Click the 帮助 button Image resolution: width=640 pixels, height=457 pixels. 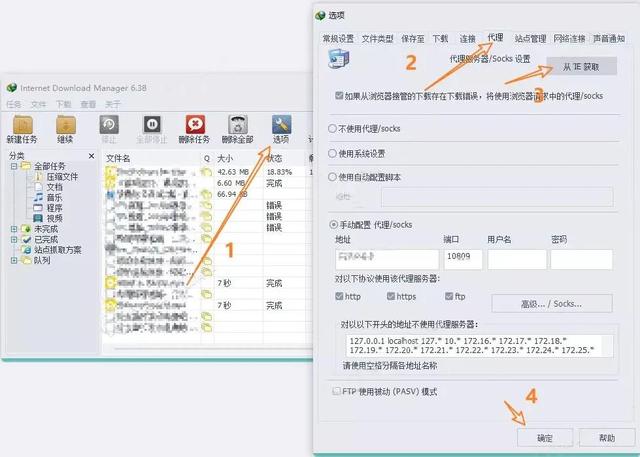[x=607, y=438]
